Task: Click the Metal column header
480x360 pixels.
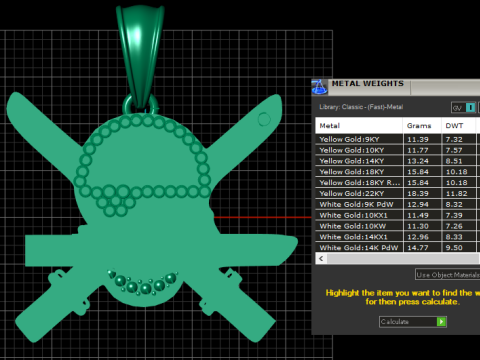Action: tap(359, 126)
